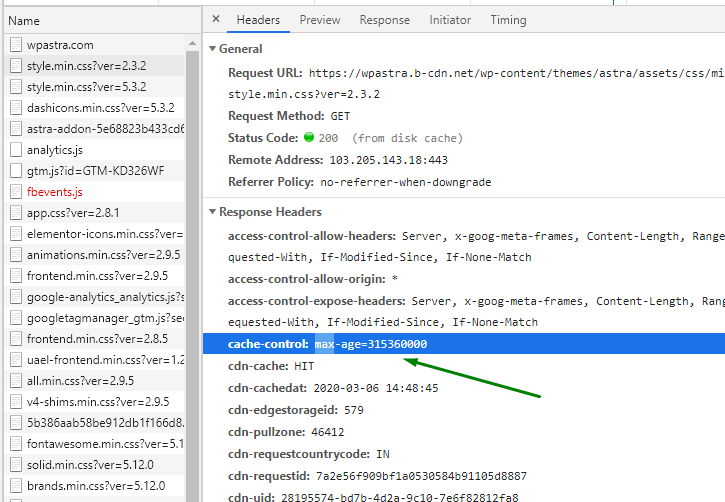725x502 pixels.
Task: Select the failed fbevents.js request
Action: click(x=94, y=192)
